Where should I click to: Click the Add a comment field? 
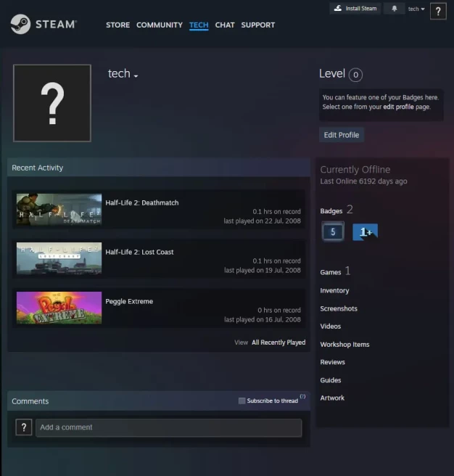pos(169,427)
